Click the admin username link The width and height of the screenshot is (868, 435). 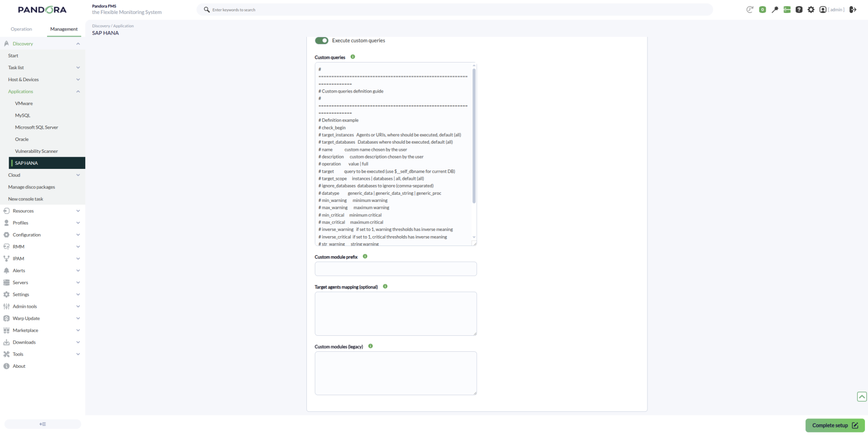coord(836,10)
